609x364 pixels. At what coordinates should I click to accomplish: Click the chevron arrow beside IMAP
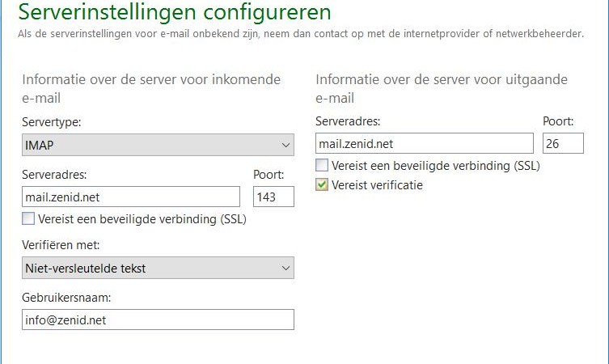click(285, 146)
